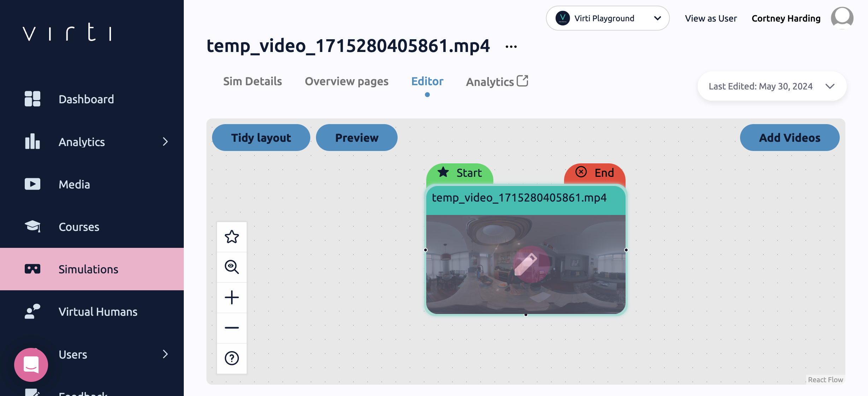Switch to the Sim Details tab
This screenshot has width=868, height=396.
coord(252,81)
